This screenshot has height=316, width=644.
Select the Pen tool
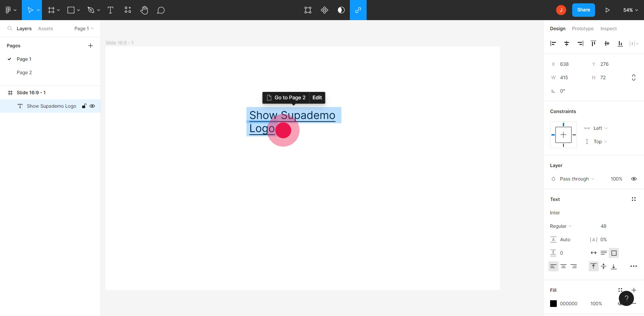pos(91,10)
